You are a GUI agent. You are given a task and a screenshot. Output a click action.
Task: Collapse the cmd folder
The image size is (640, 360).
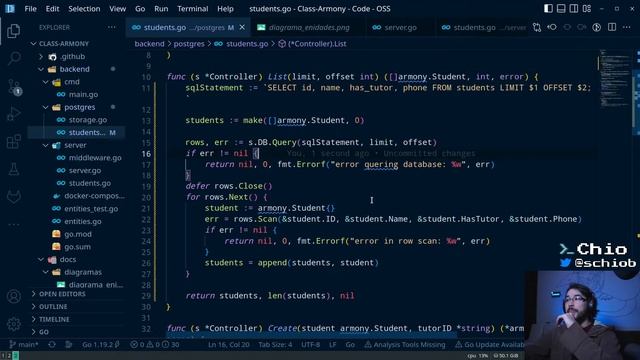pyautogui.click(x=45, y=82)
